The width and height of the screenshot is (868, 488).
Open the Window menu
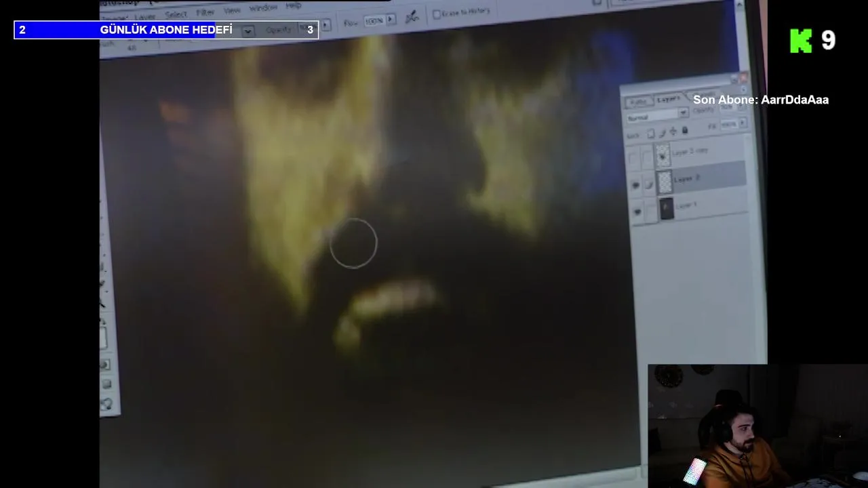pos(263,8)
